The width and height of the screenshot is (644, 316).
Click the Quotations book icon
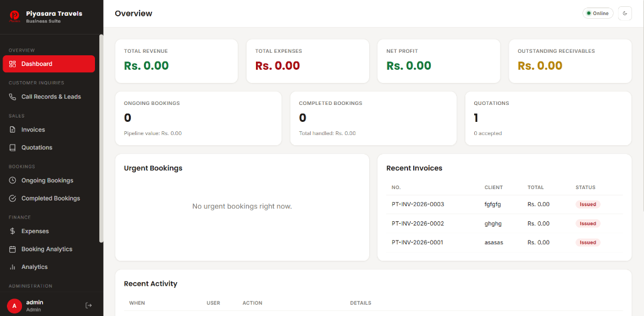coord(13,148)
